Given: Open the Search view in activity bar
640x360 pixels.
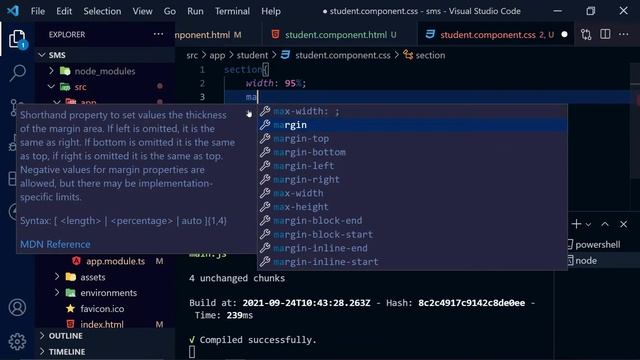Looking at the screenshot, I should click(x=18, y=73).
